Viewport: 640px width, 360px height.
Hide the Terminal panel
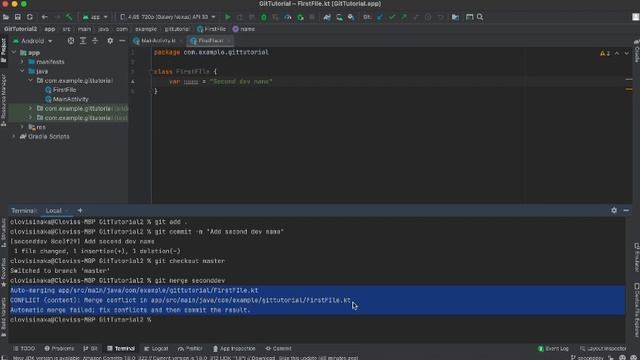(626, 211)
